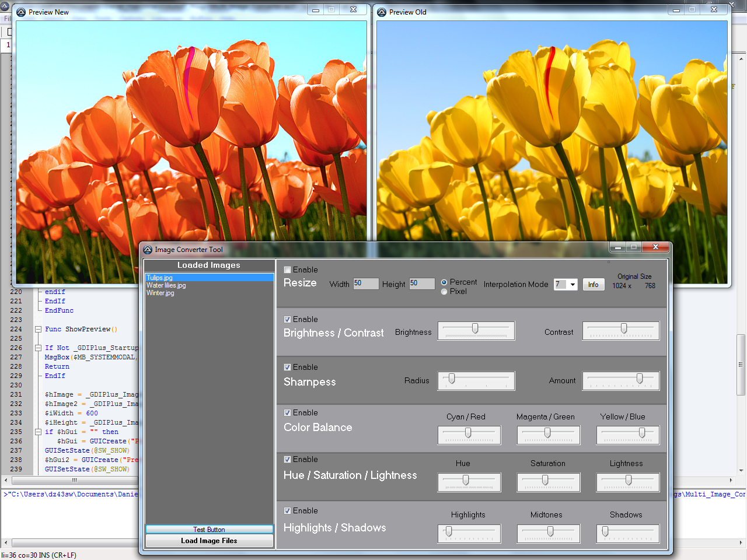Minimize the Preview New window
Image resolution: width=747 pixels, height=560 pixels.
pyautogui.click(x=316, y=10)
